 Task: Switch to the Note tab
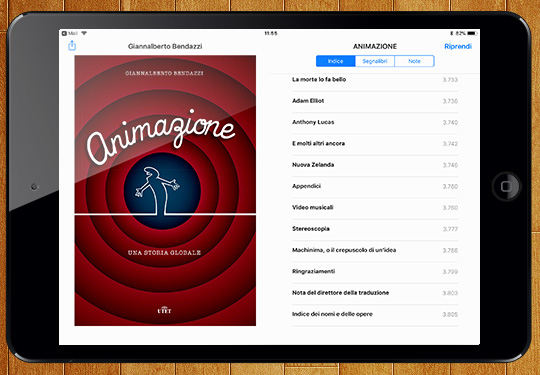[414, 61]
